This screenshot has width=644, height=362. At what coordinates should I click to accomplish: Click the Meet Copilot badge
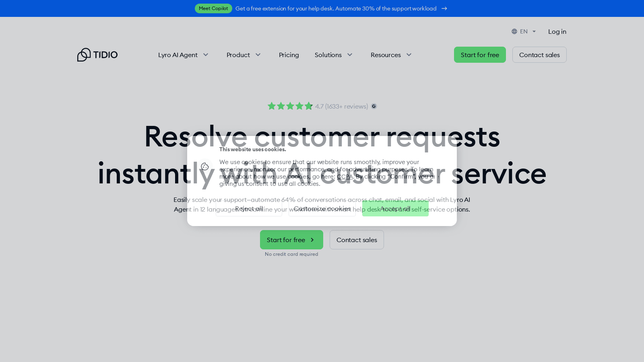[x=213, y=8]
